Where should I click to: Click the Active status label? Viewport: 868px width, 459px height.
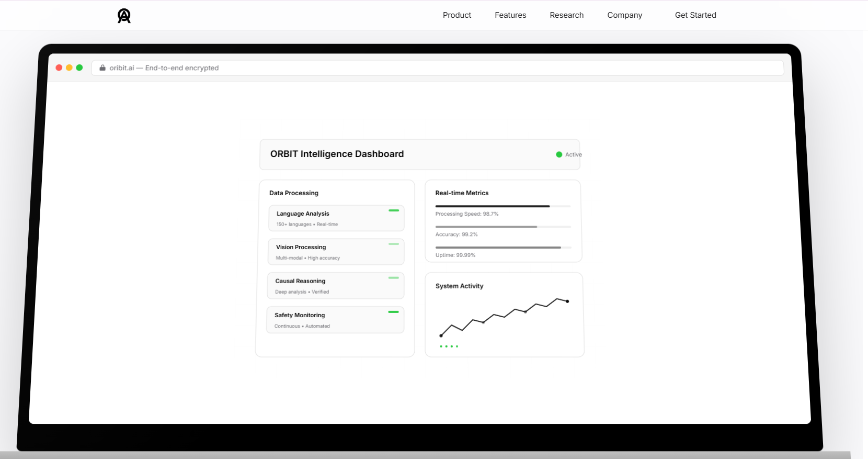coord(574,154)
